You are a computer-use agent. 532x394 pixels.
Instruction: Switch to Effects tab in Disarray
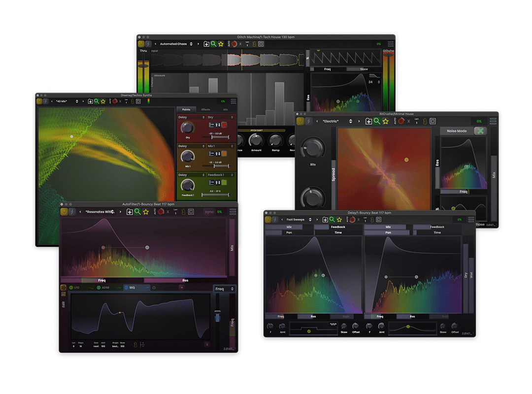pos(205,110)
